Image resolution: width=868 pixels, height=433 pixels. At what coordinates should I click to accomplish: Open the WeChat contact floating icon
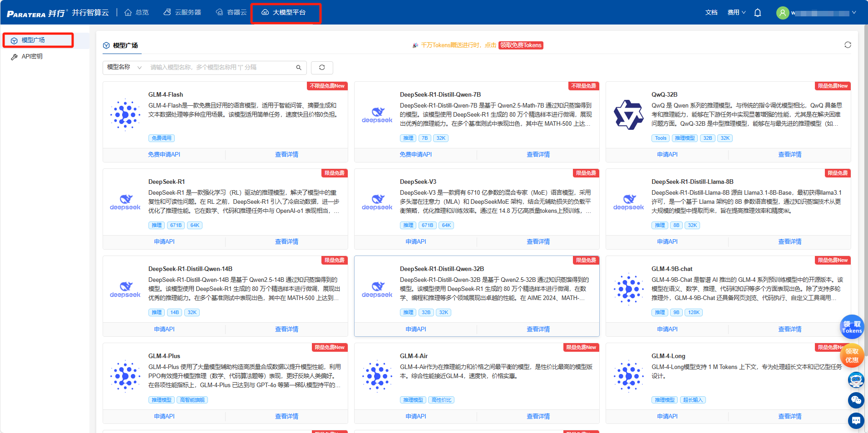click(x=856, y=400)
